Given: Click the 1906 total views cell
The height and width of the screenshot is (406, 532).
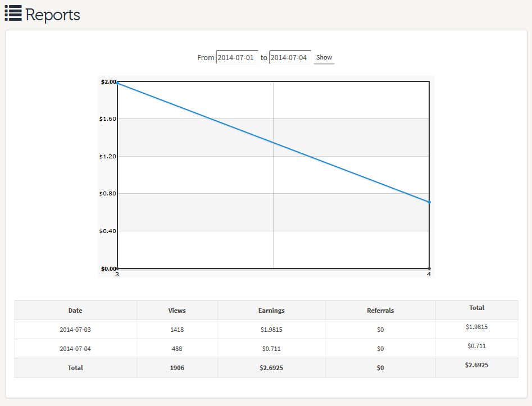Looking at the screenshot, I should pos(177,368).
